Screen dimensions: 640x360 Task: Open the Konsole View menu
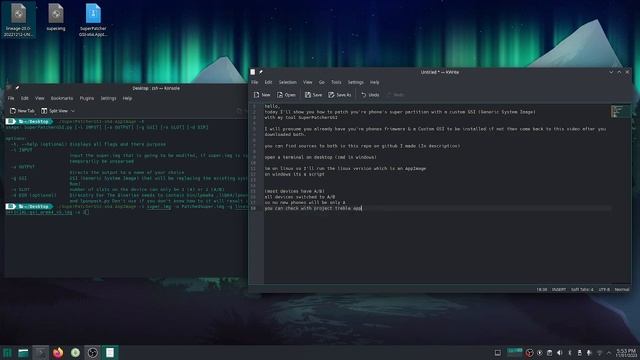40,98
